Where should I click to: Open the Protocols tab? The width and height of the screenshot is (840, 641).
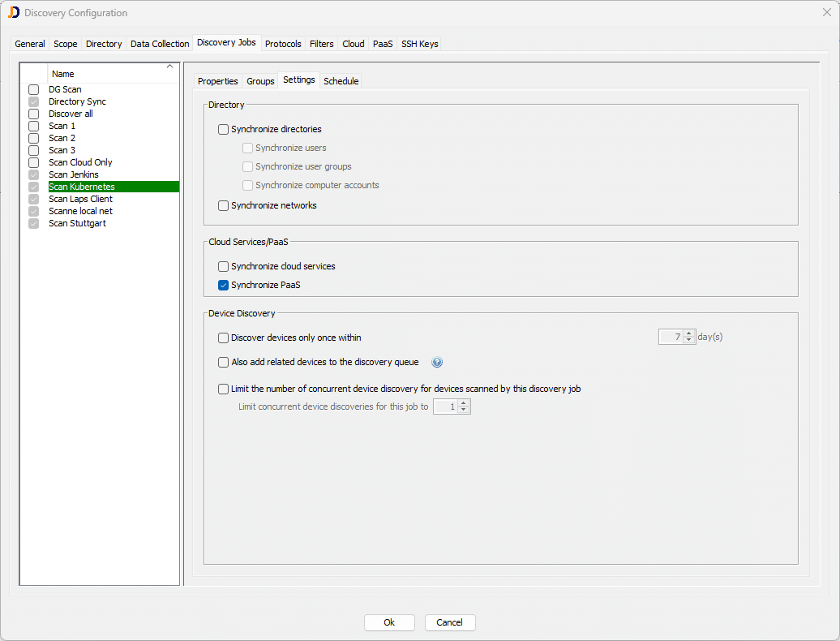pos(283,44)
